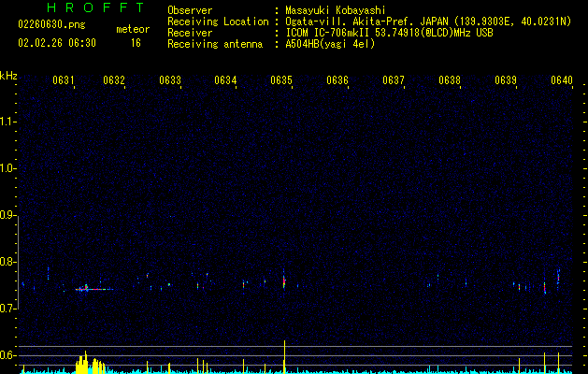Click the long horizontal meteor echo near 0631
The width and height of the screenshot is (588, 374).
93,289
